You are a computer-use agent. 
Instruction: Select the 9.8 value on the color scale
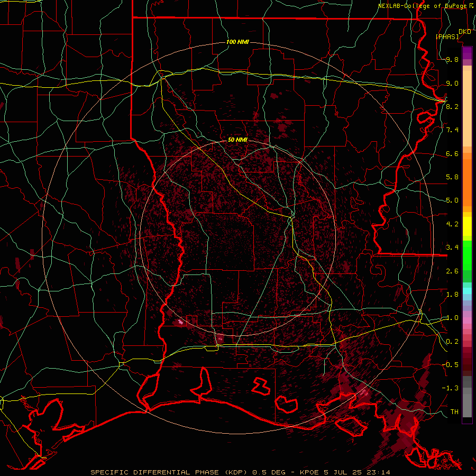pos(452,59)
